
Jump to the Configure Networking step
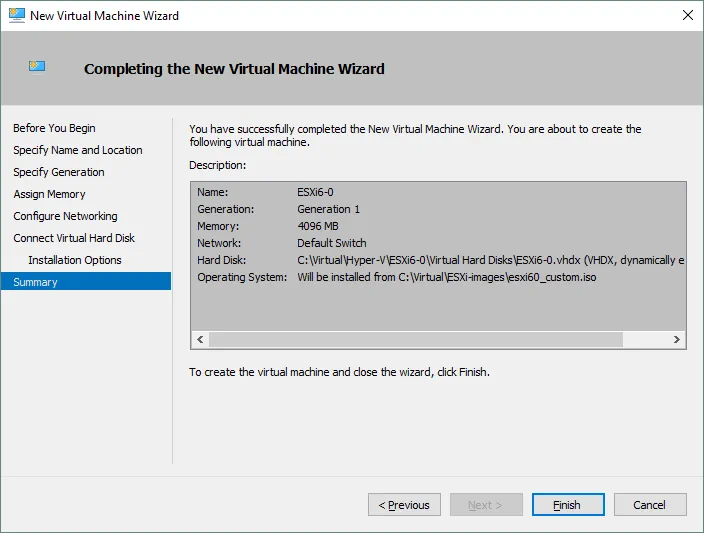tap(65, 216)
